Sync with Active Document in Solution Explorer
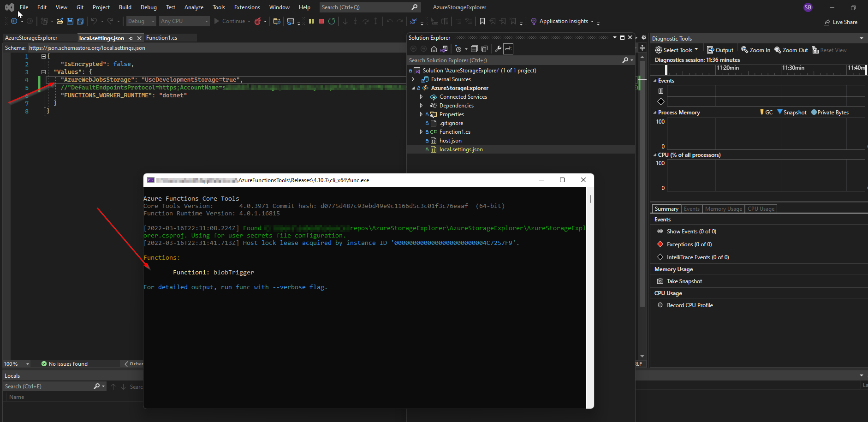Screen dimensions: 868x422 pyautogui.click(x=444, y=49)
